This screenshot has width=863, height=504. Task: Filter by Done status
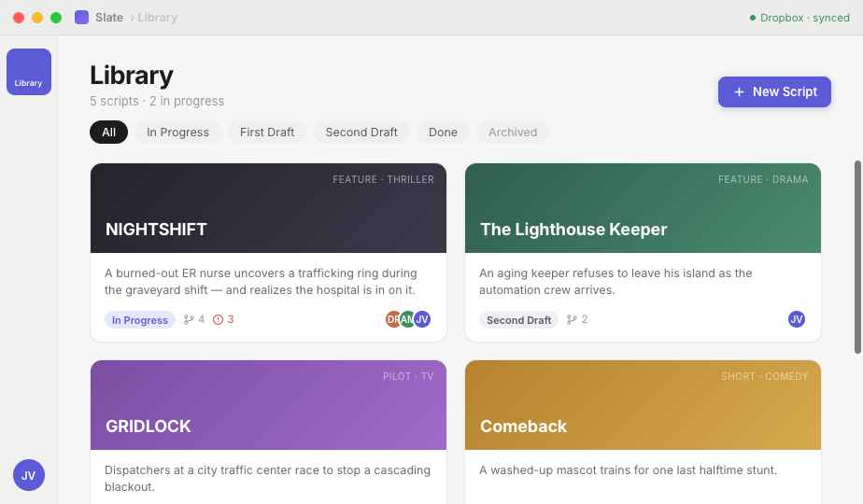pyautogui.click(x=443, y=132)
